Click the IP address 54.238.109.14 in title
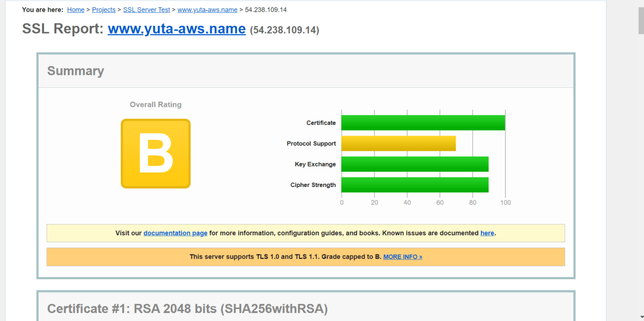Viewport: 644px width, 321px height. (284, 31)
